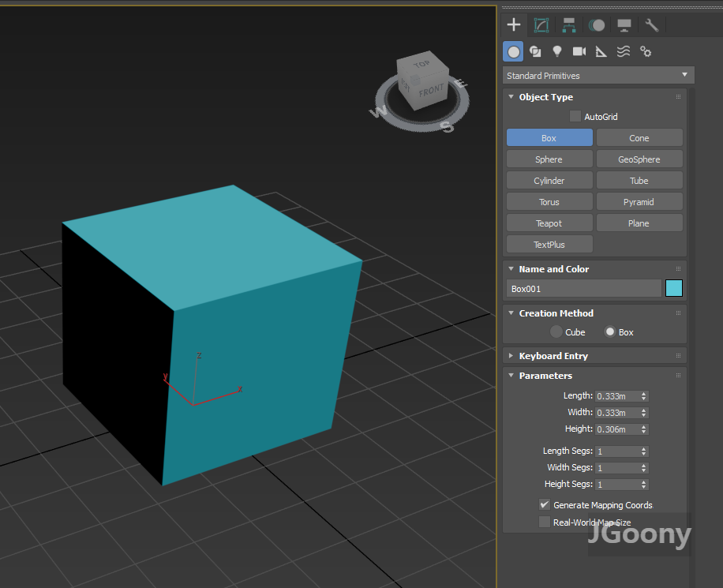The width and height of the screenshot is (723, 588).
Task: Click the Length value field
Action: point(617,395)
